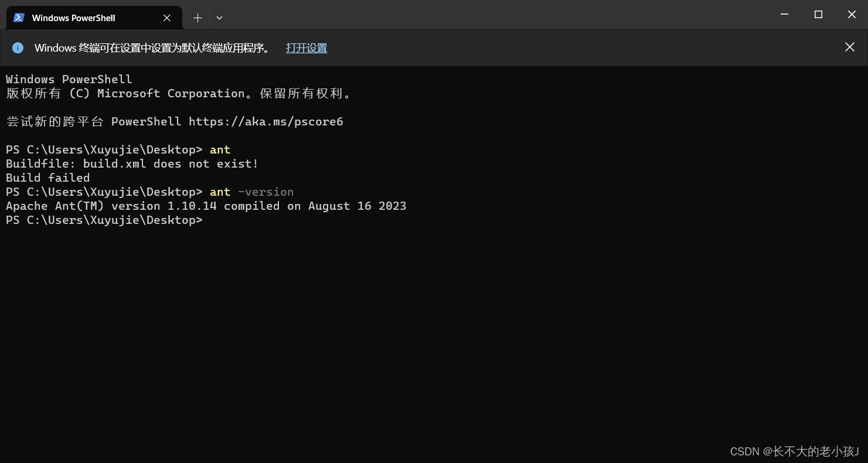
Task: Click the Microsoft Corporation copyright line
Action: pos(178,93)
